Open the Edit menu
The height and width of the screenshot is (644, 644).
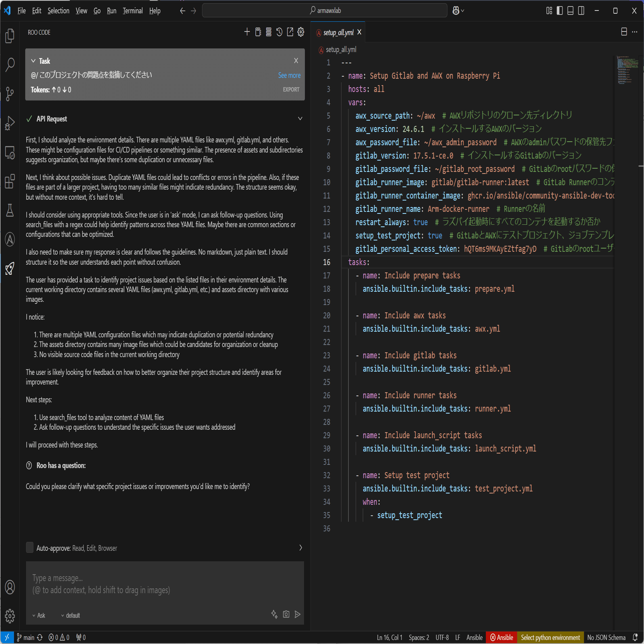click(x=37, y=10)
